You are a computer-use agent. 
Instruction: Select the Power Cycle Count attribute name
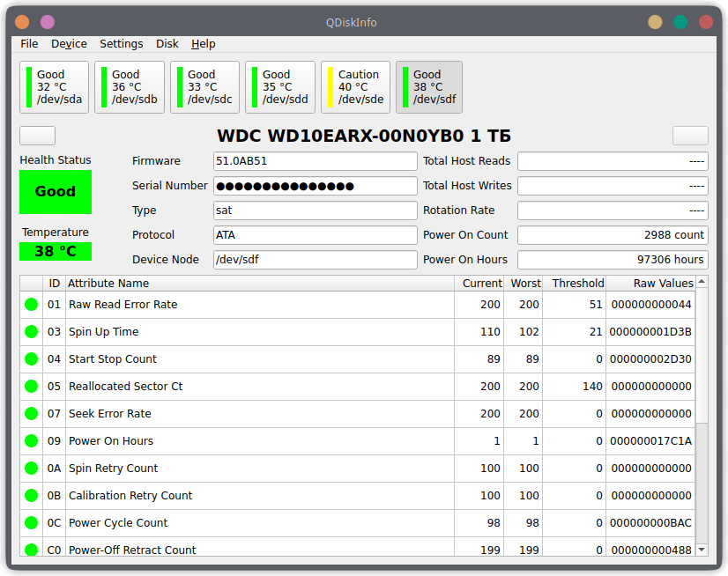click(118, 522)
